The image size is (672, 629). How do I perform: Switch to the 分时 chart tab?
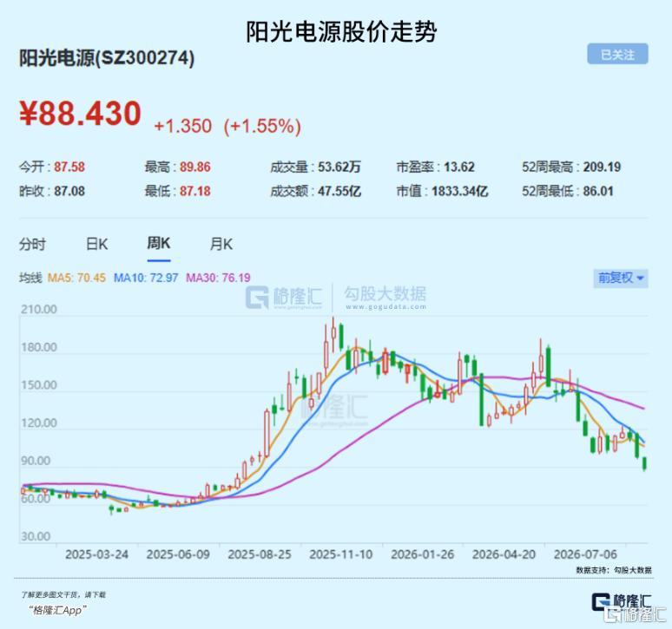tap(32, 244)
